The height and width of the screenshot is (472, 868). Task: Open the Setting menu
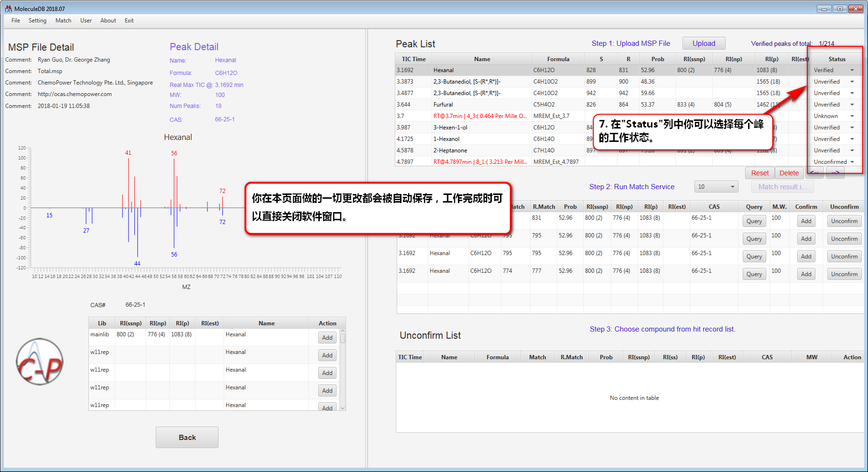point(37,21)
